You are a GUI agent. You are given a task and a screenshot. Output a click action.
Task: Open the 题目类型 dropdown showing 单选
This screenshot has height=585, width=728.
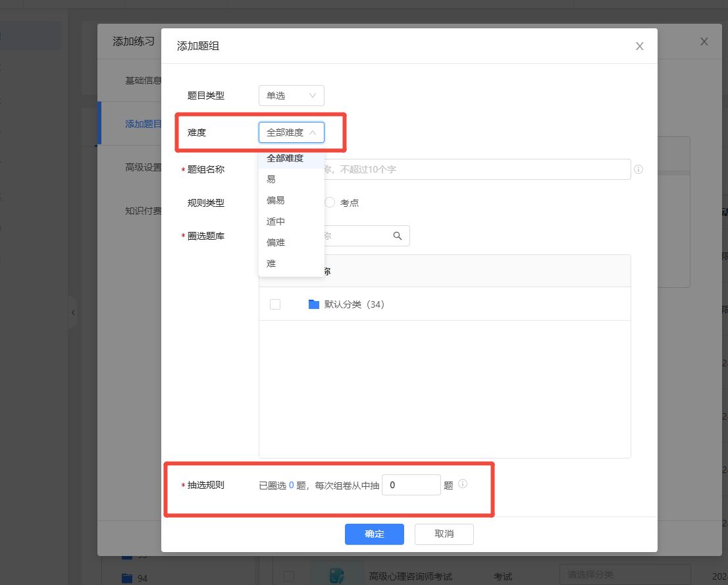(291, 96)
